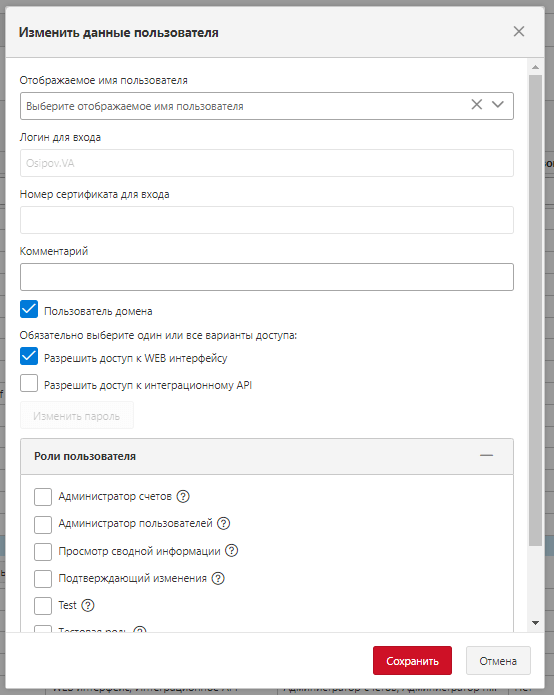Click Сохранить button
The height and width of the screenshot is (695, 554).
point(412,660)
